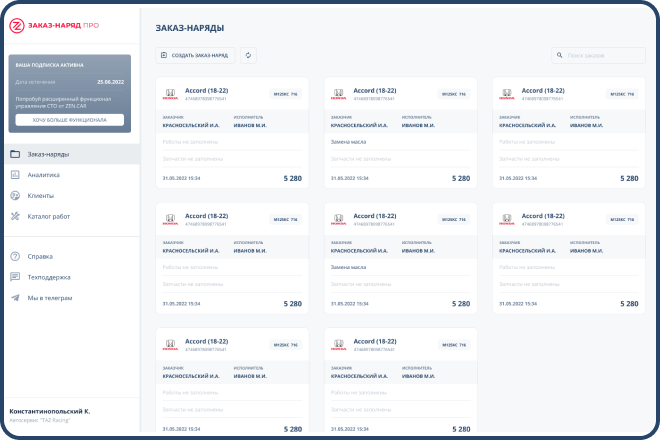Click the Заказ-наряд ПРО logo icon

(17, 26)
